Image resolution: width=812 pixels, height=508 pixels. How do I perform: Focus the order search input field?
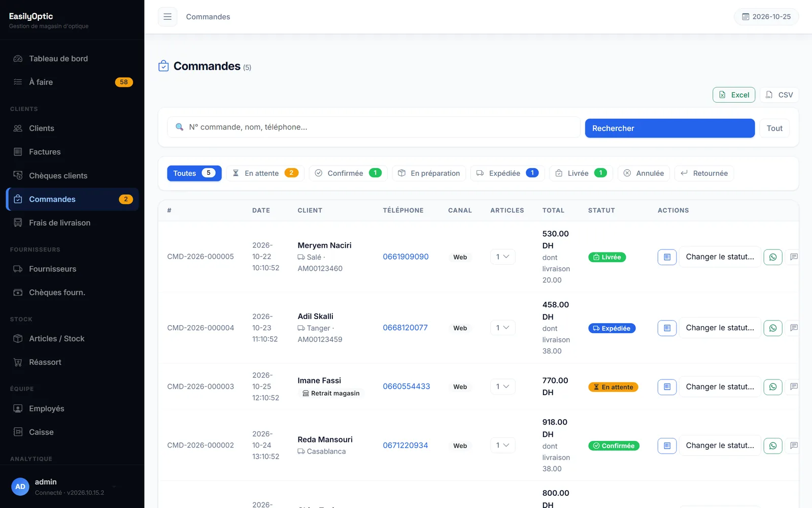[374, 127]
